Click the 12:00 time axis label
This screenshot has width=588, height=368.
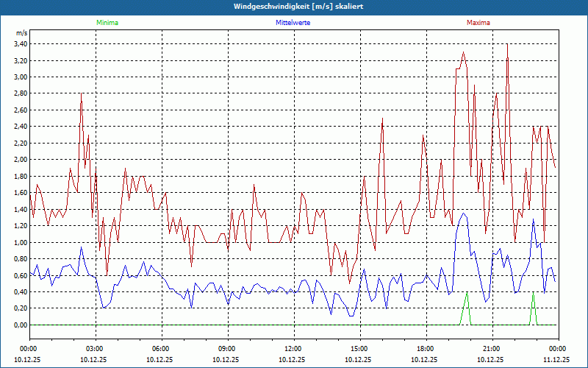(x=292, y=349)
